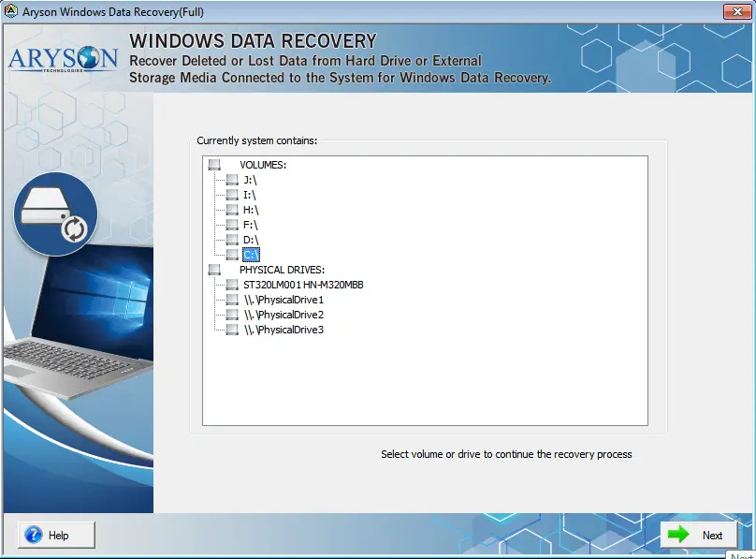Click the hard drive recovery emblem in the sidebar

click(55, 214)
